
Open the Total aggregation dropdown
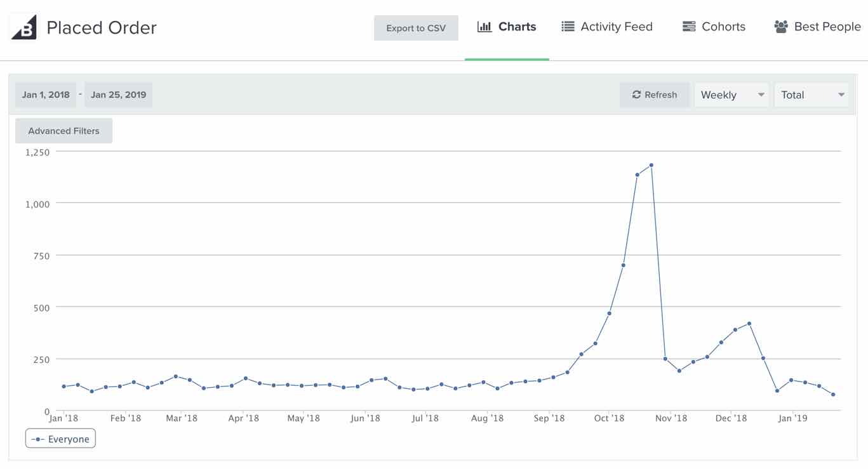click(x=811, y=95)
